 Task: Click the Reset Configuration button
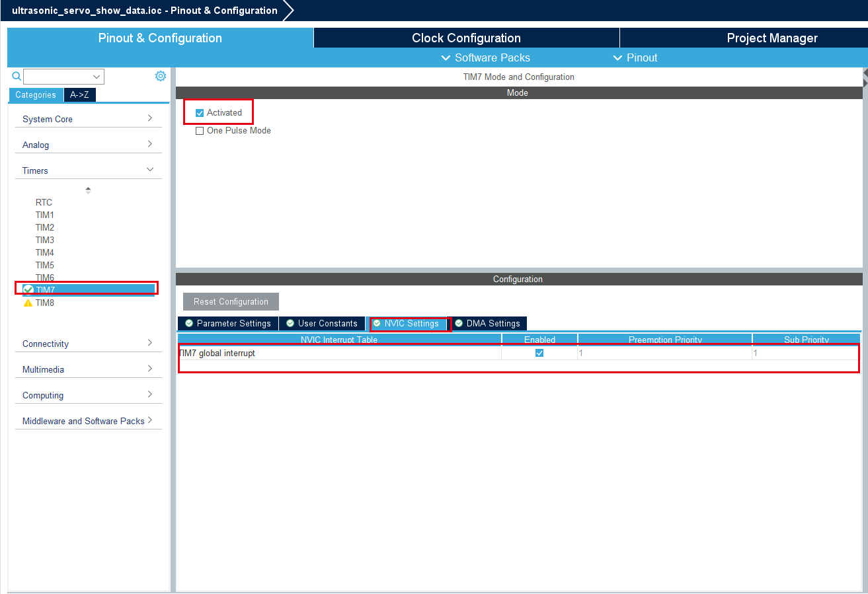click(231, 301)
